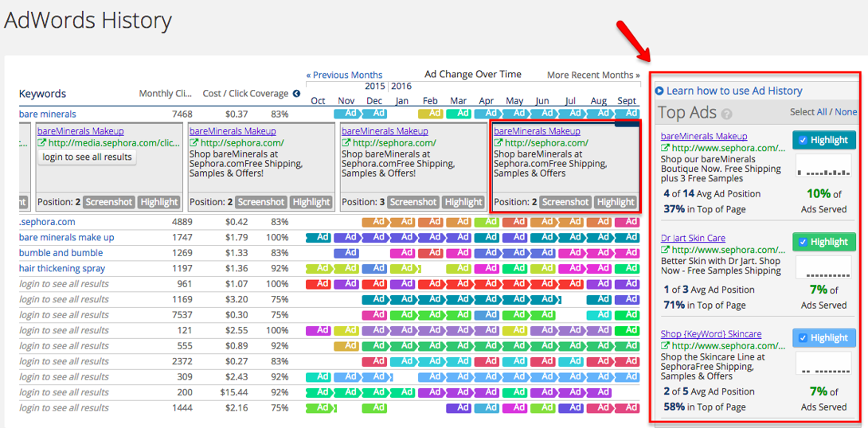This screenshot has width=868, height=428.
Task: Click the circled arrow icon beside Coverage
Action: [296, 94]
